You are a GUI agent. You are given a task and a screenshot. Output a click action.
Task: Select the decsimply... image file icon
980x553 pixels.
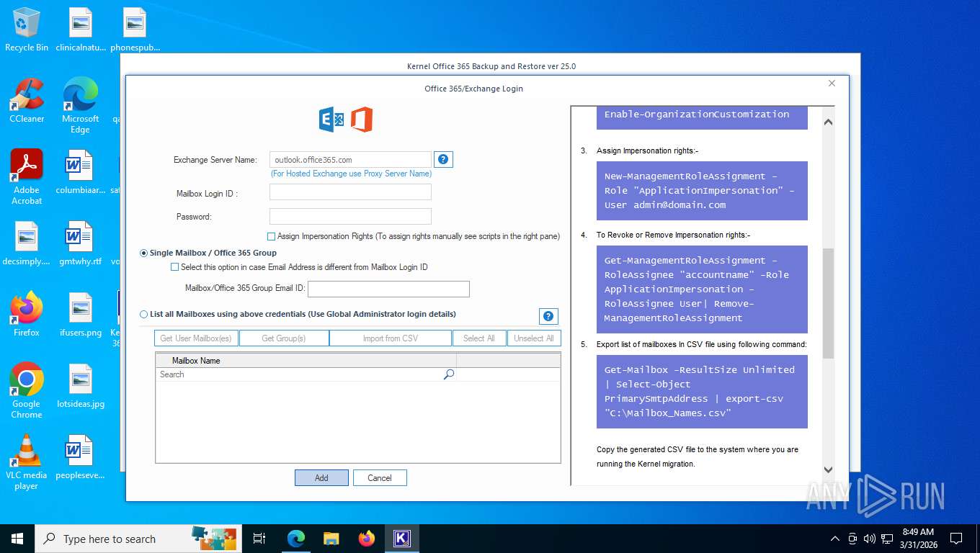pyautogui.click(x=27, y=243)
